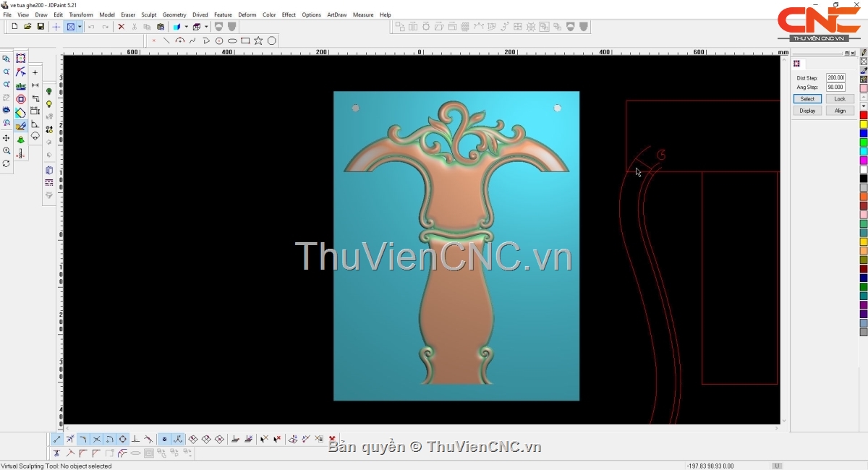Select the star shape tool

coord(258,40)
